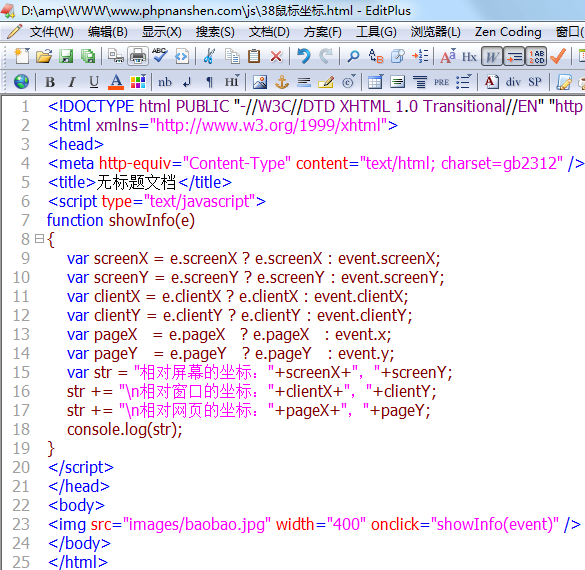This screenshot has height=570, width=585.
Task: Click the Font Aa icon
Action: (448, 56)
